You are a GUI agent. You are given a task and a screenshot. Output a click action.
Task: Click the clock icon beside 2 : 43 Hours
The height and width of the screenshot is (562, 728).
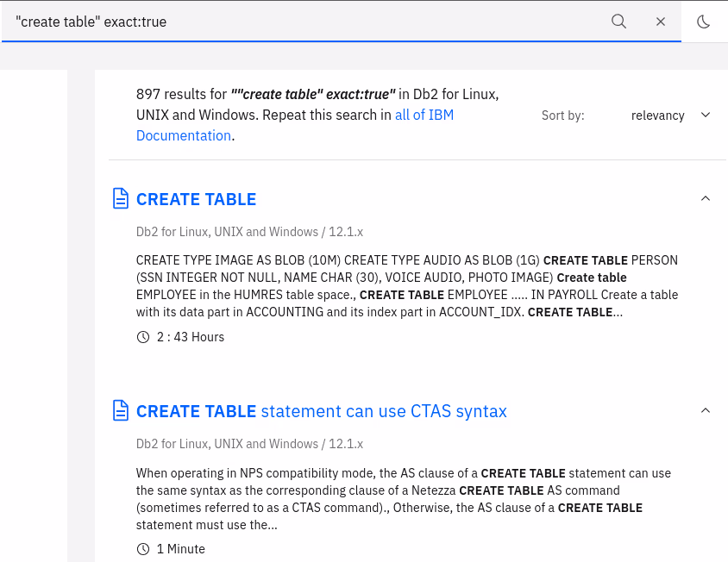point(143,337)
